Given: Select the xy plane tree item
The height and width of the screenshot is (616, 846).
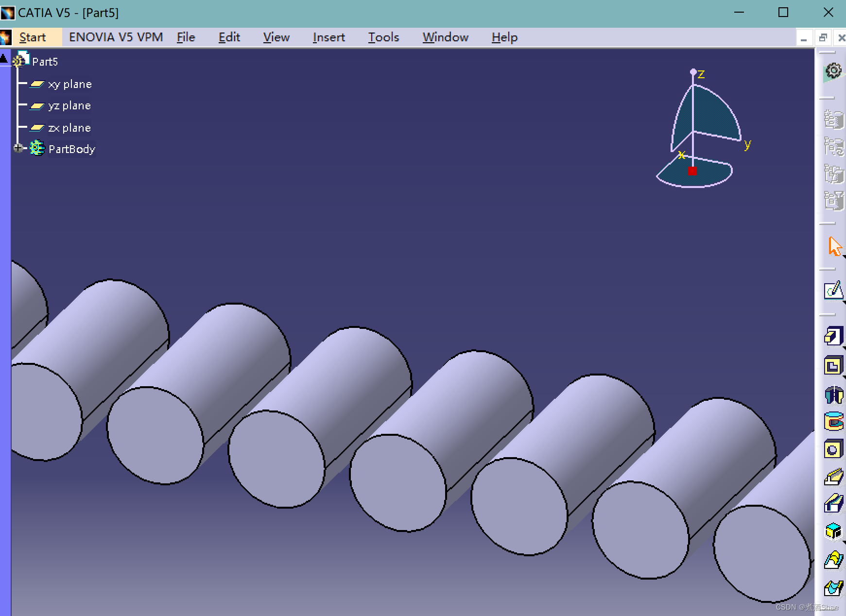Looking at the screenshot, I should (70, 84).
